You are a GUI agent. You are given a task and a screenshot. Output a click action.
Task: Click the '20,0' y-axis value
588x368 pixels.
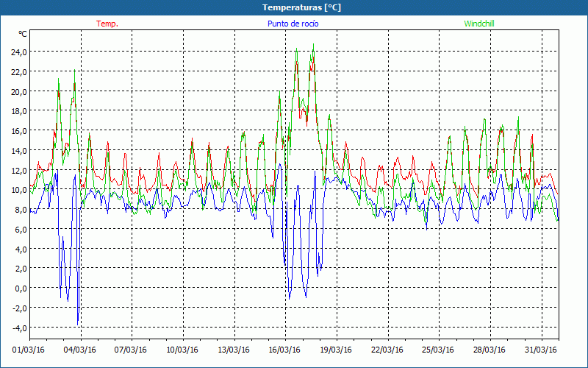(x=19, y=92)
